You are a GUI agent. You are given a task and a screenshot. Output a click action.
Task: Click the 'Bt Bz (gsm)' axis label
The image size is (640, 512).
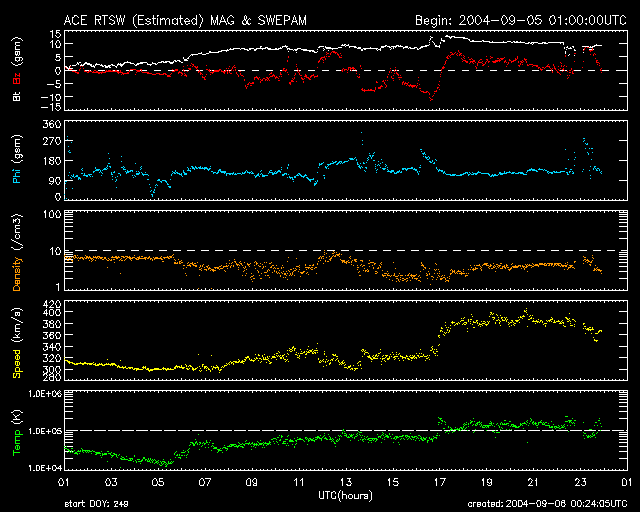pos(17,69)
